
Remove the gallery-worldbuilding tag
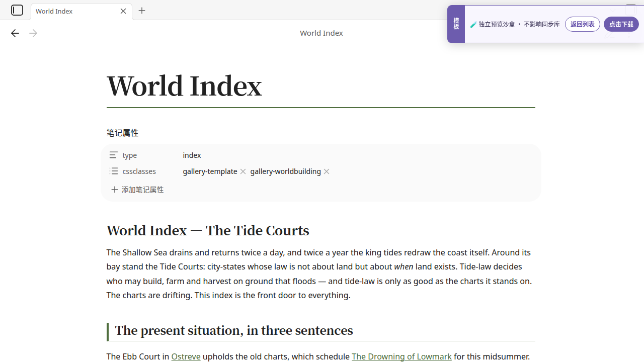tap(327, 171)
